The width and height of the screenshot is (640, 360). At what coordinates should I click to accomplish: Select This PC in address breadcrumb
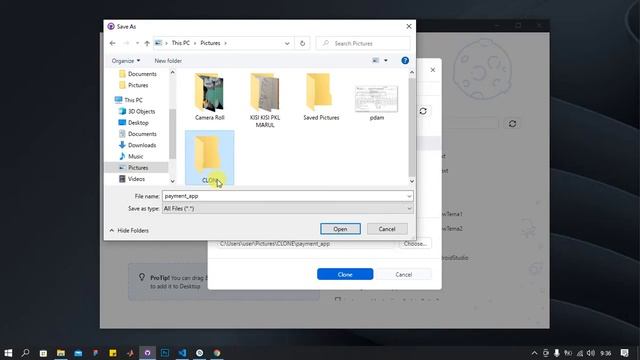click(x=180, y=43)
